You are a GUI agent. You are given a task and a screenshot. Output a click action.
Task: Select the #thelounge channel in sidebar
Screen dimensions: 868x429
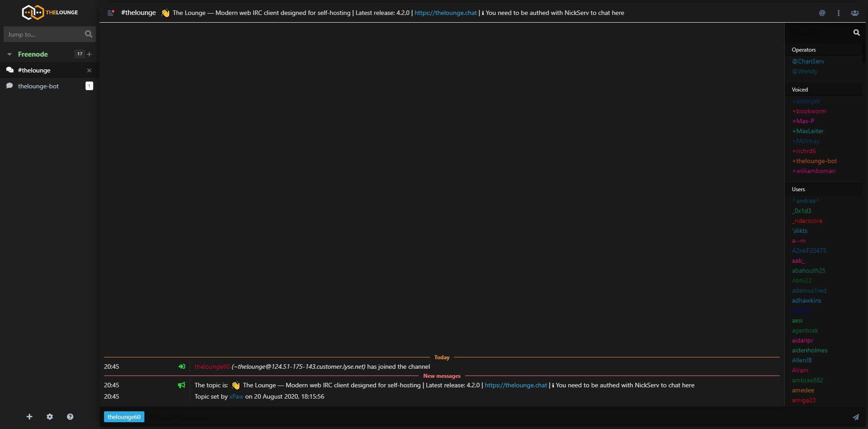pyautogui.click(x=34, y=70)
